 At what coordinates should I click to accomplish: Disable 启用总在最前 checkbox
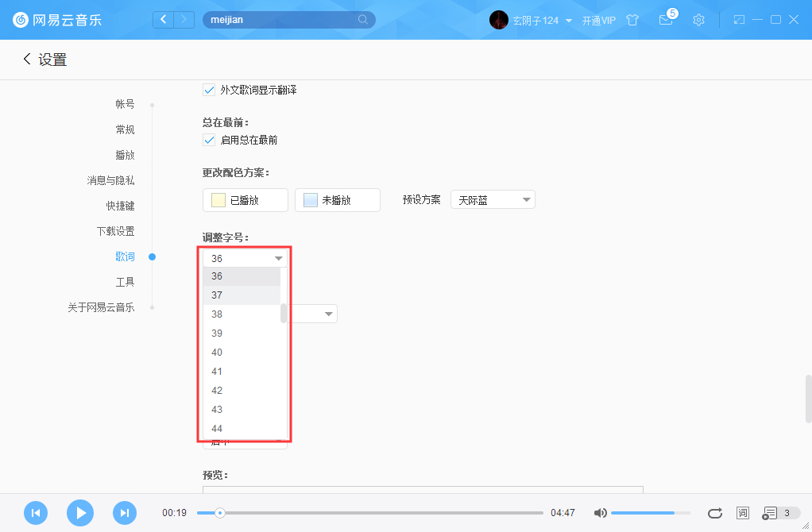pos(208,140)
